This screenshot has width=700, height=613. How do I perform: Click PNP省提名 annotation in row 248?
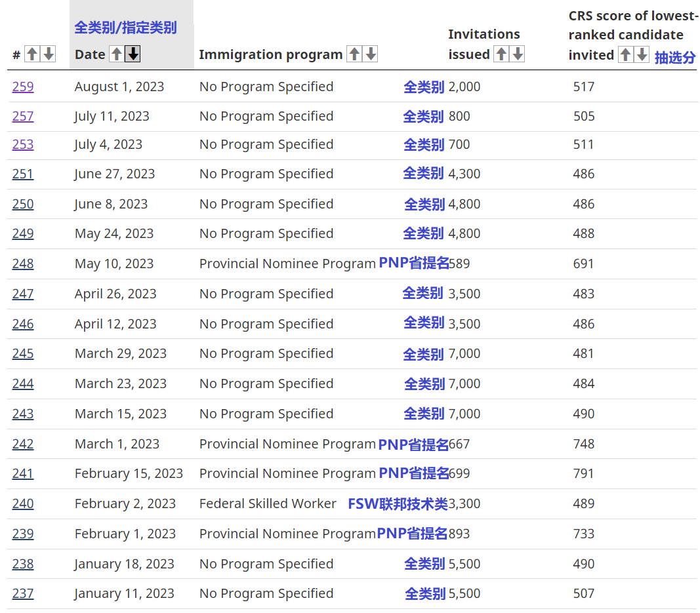click(413, 263)
